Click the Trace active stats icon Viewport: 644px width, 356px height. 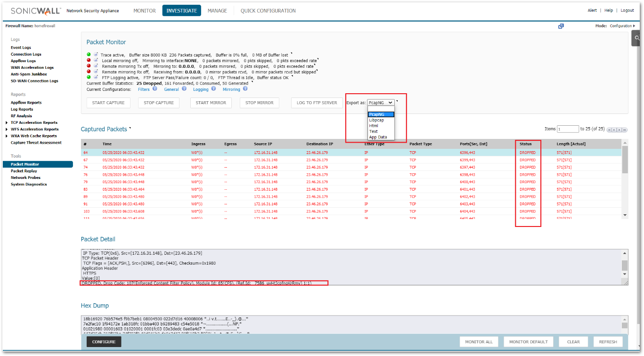(96, 55)
